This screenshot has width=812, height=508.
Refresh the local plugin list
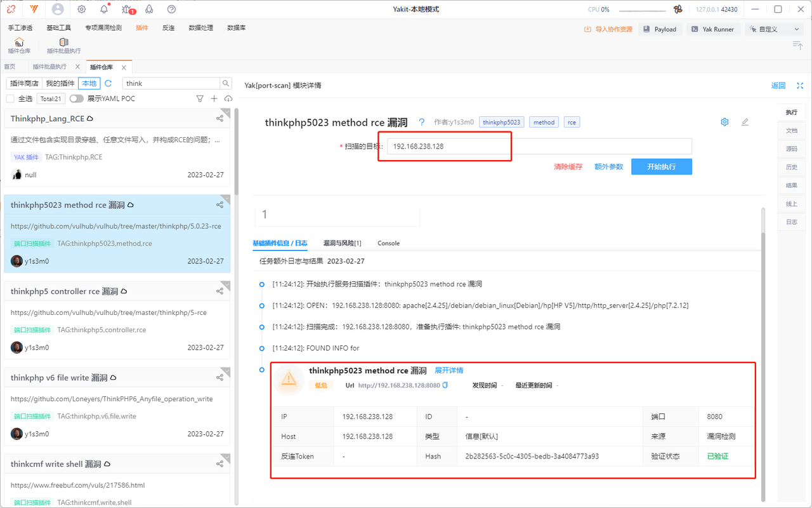[108, 83]
